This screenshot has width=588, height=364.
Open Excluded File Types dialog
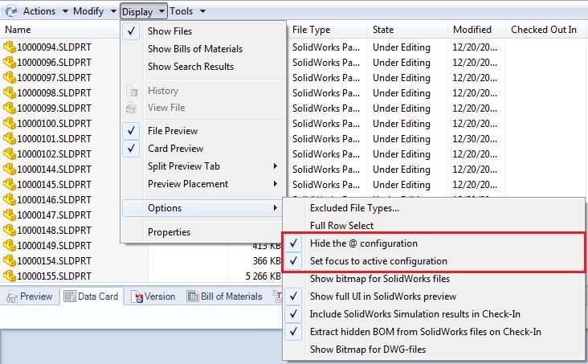point(354,208)
